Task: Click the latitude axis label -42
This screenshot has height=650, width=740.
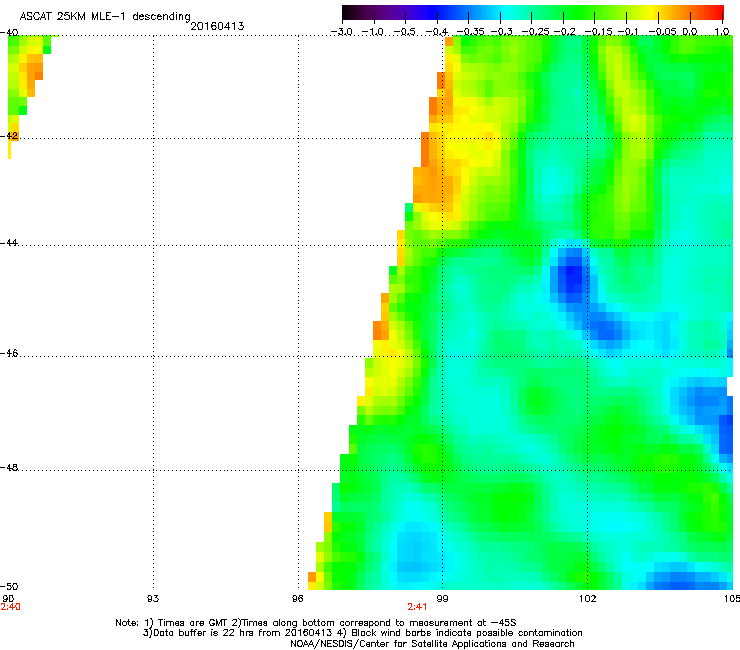Action: 9,135
